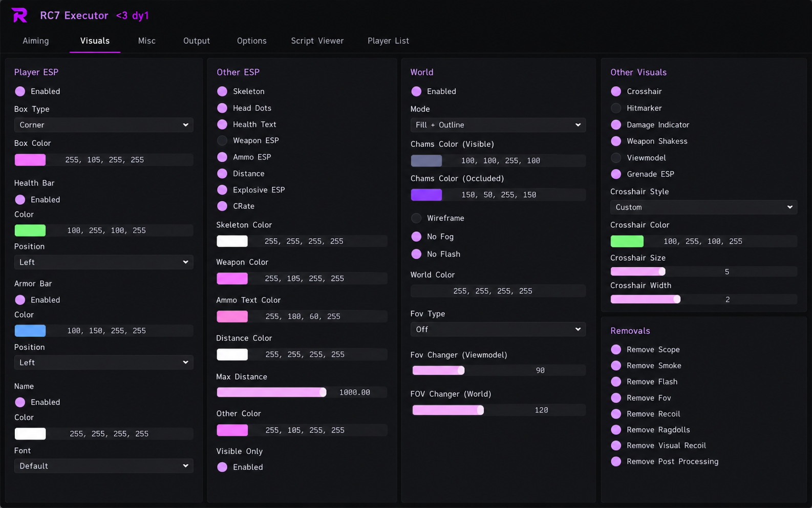Click the Crosshair Color swatch
Viewport: 812px width, 508px height.
627,241
